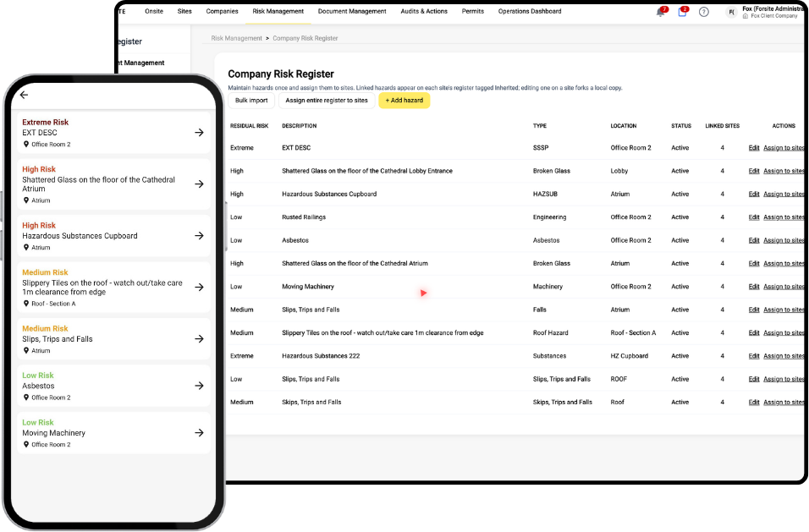
Task: Click Edit in the HAZSUB type row
Action: tap(754, 195)
